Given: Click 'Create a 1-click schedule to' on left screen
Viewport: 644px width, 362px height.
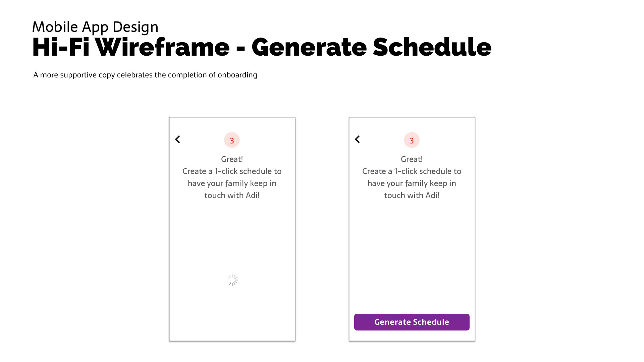Looking at the screenshot, I should tap(232, 171).
